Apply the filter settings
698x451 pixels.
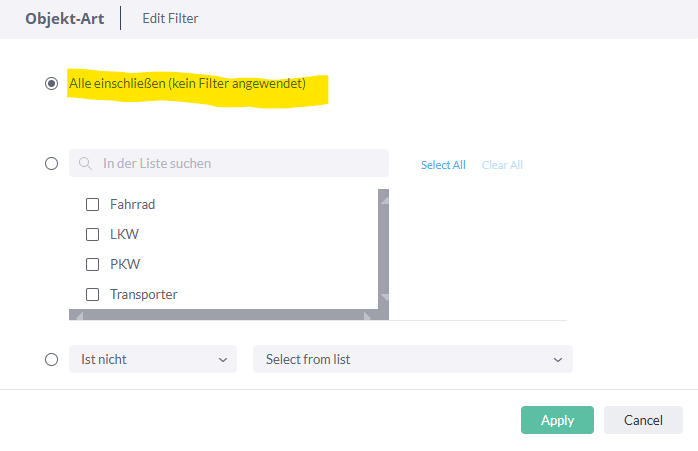[x=557, y=420]
